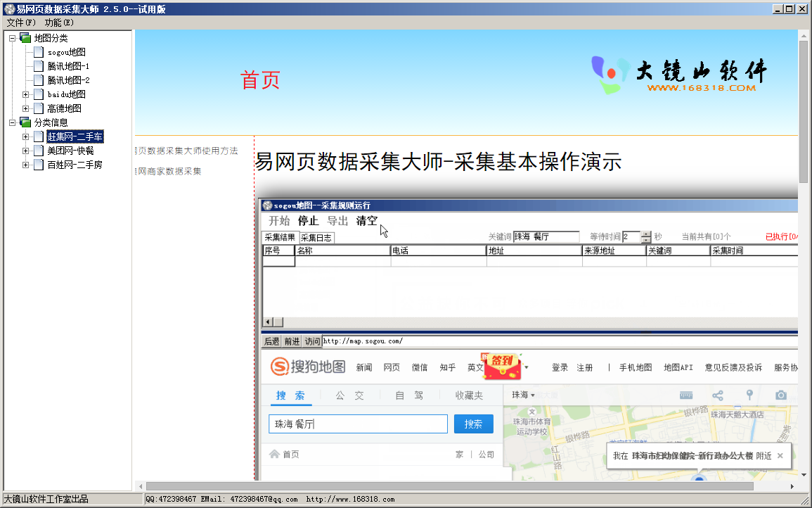Switch to the 采集日志 tab
This screenshot has width=812, height=508.
pyautogui.click(x=316, y=238)
